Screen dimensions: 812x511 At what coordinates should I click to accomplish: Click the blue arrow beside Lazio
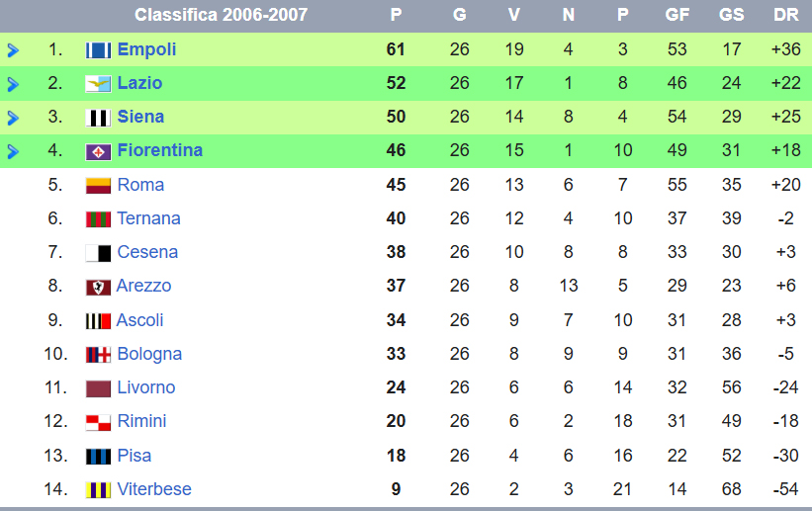[13, 84]
